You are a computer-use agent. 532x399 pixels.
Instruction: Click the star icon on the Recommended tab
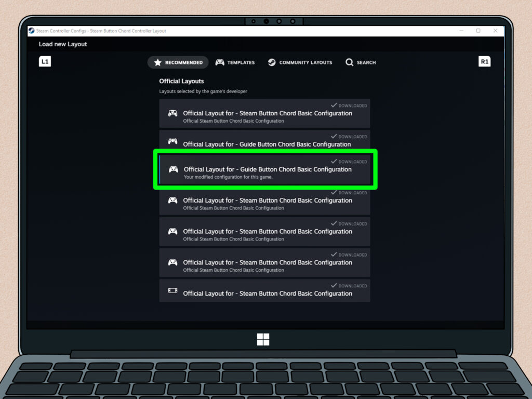(x=157, y=62)
